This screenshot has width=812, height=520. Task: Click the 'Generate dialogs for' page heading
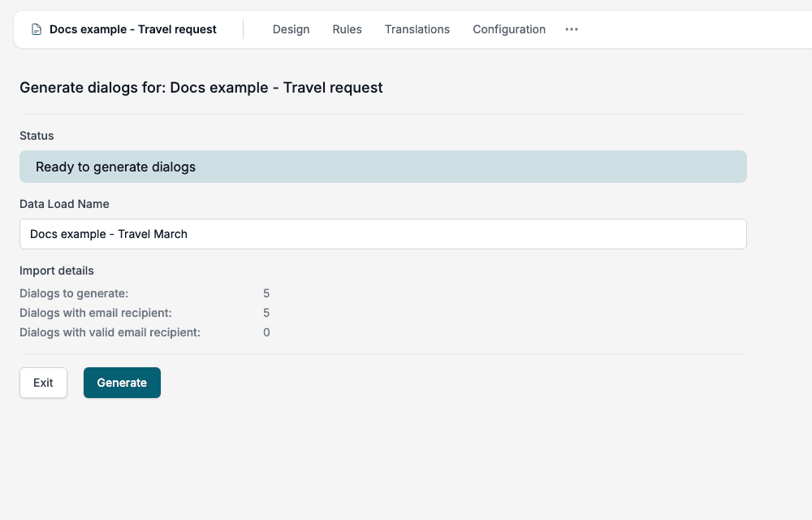tap(201, 88)
